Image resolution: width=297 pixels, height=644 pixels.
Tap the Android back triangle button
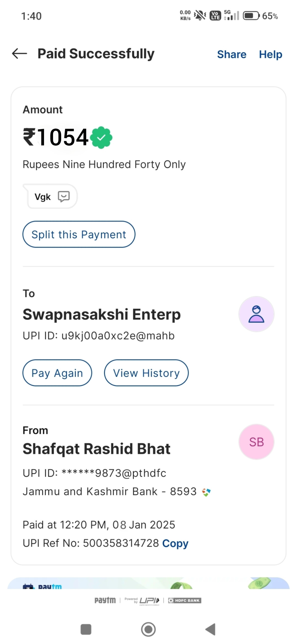(210, 629)
